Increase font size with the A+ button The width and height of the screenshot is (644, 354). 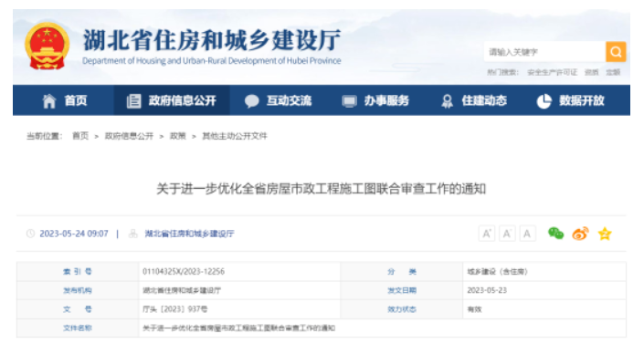(487, 234)
